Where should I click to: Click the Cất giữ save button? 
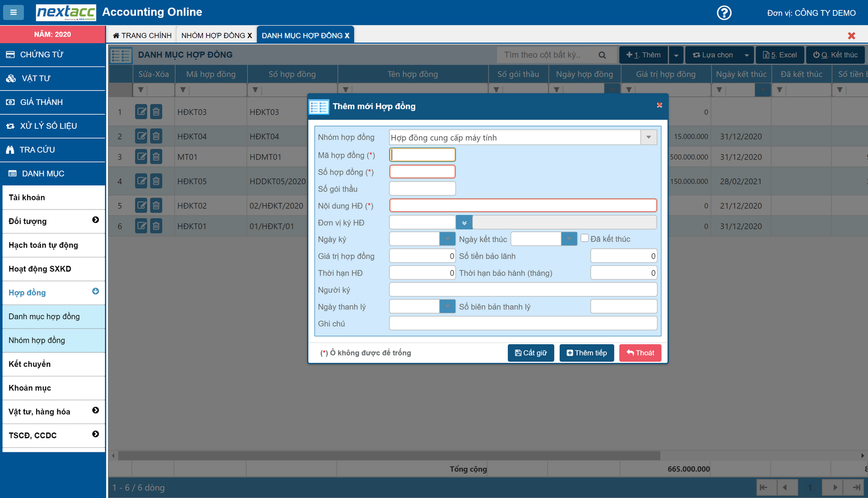click(530, 353)
